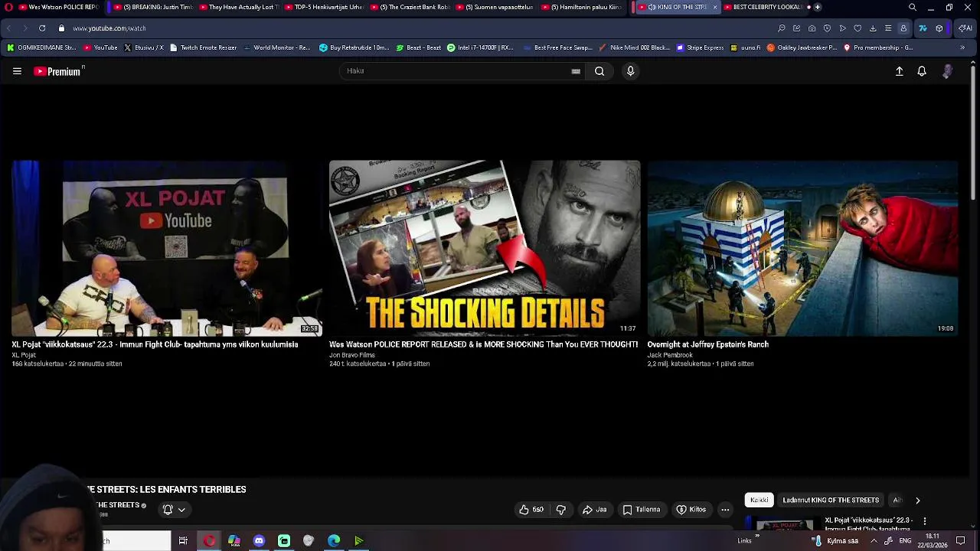Visit the Jon Bravo Films channel
The height and width of the screenshot is (551, 980).
352,355
